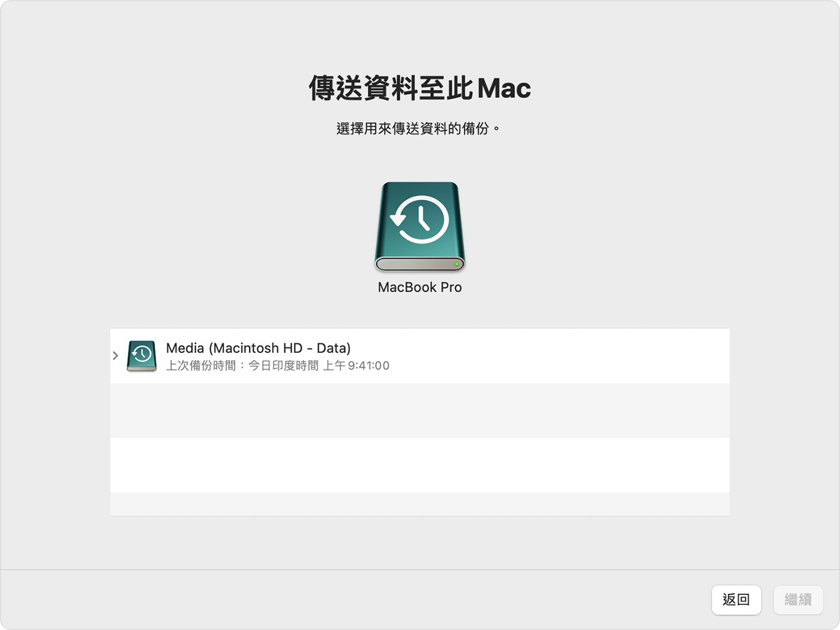Screen dimensions: 840x630
Task: Click the 返回 back button
Action: (x=736, y=599)
